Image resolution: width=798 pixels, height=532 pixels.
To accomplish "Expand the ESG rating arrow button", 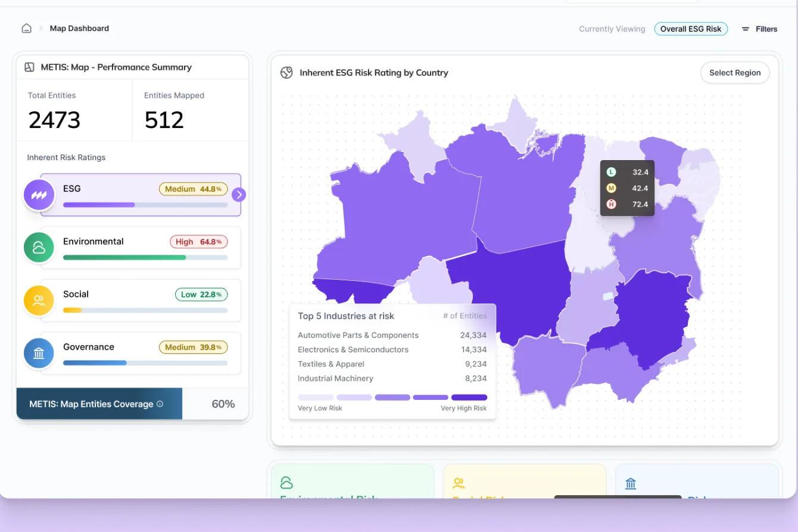I will click(x=238, y=195).
